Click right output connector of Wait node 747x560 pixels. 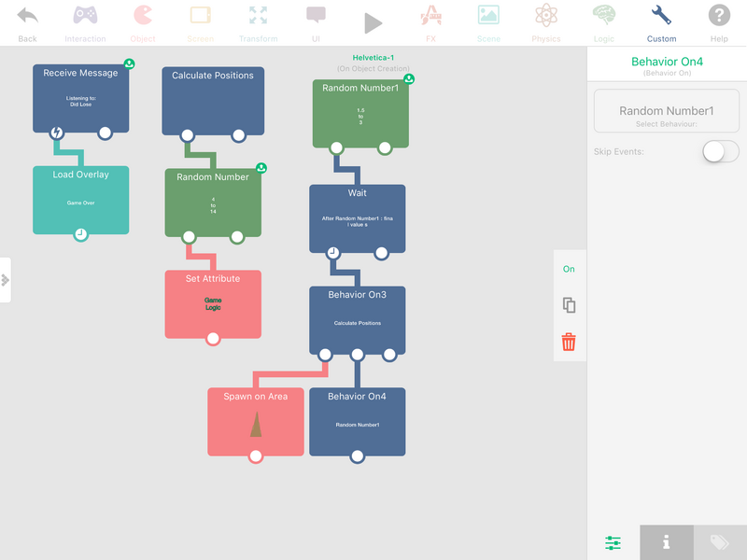[x=381, y=253]
